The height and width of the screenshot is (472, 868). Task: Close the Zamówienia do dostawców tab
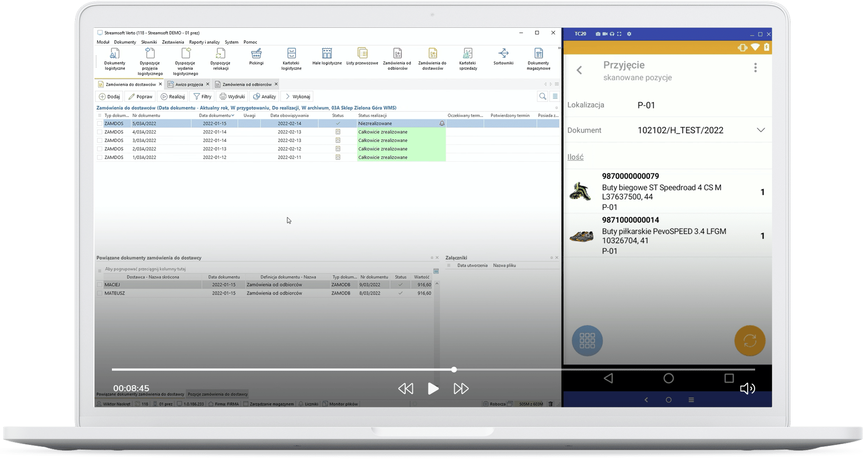pyautogui.click(x=160, y=84)
